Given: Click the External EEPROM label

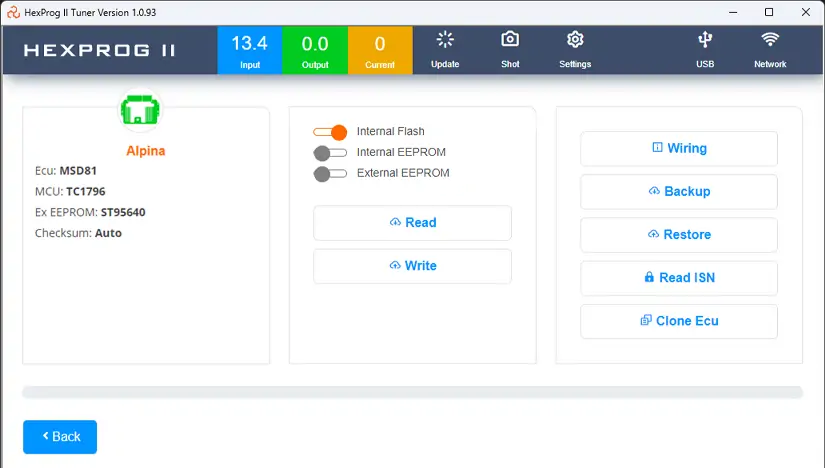Looking at the screenshot, I should pos(403,173).
